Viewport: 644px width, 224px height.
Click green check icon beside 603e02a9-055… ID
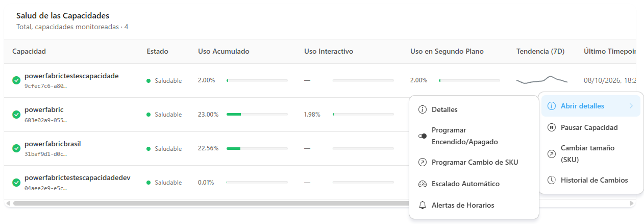(x=16, y=114)
